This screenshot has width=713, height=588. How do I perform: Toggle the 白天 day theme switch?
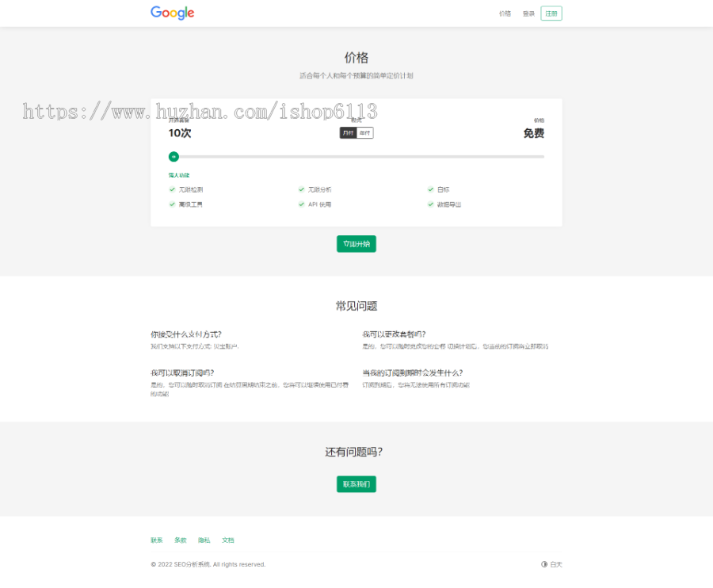point(551,564)
